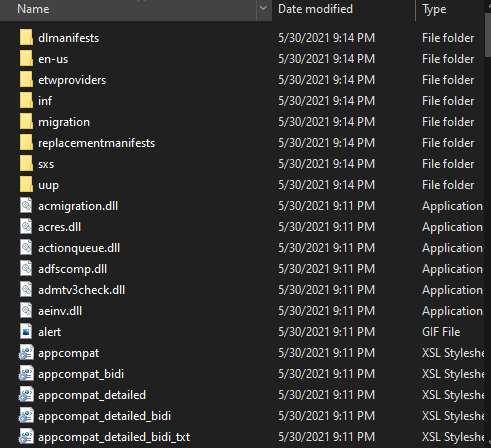Viewport: 491px width, 448px height.
Task: Select the admtv3check.dll file icon
Action: tap(26, 289)
